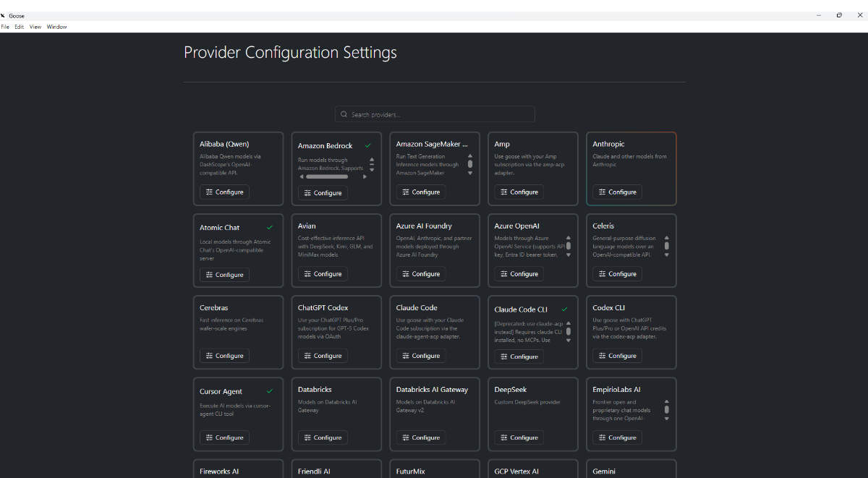This screenshot has height=478, width=868.
Task: Configure the Anthropic provider
Action: point(617,192)
